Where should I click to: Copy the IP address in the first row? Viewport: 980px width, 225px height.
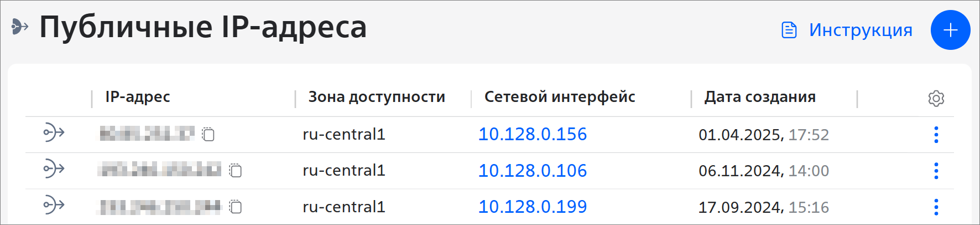point(208,134)
